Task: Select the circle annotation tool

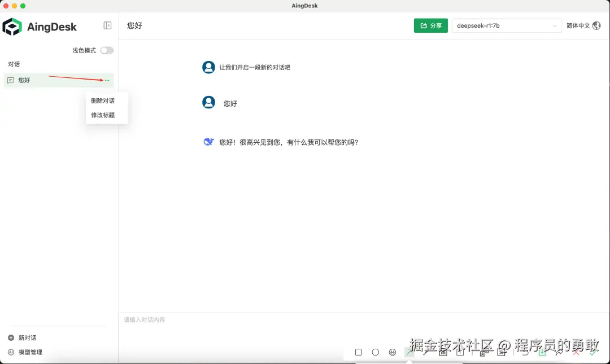Action: (x=376, y=352)
